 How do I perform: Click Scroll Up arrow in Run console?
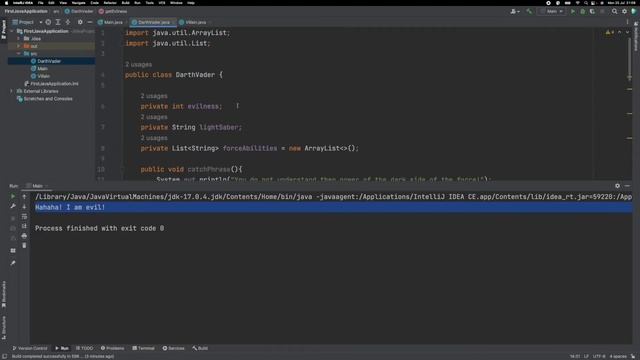coord(24,197)
